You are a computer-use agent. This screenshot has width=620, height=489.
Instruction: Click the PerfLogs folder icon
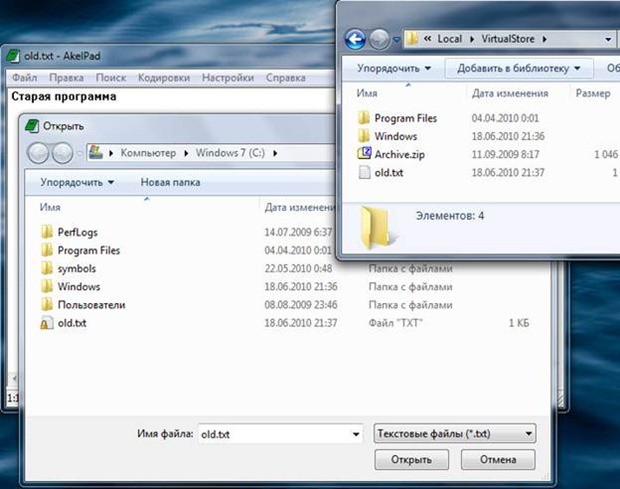(46, 232)
